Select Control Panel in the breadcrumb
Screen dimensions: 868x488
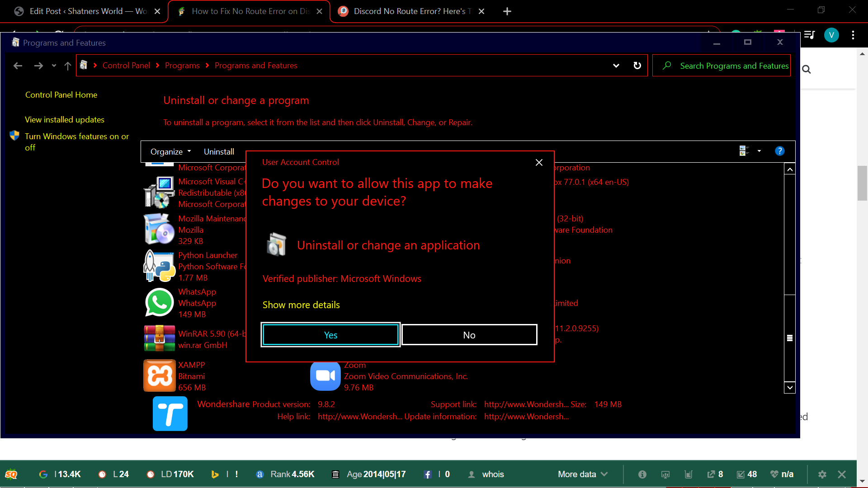coord(126,66)
